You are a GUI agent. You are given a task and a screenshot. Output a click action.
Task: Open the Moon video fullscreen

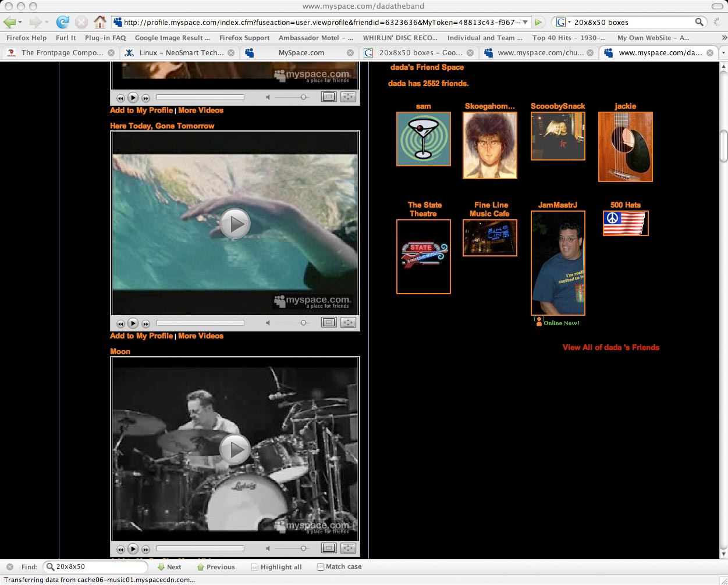[348, 548]
